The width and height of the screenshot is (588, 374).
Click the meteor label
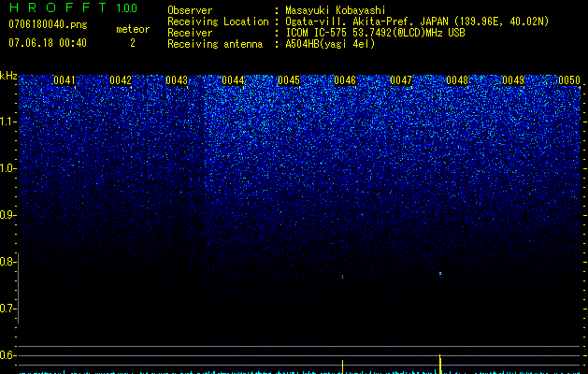pyautogui.click(x=133, y=29)
